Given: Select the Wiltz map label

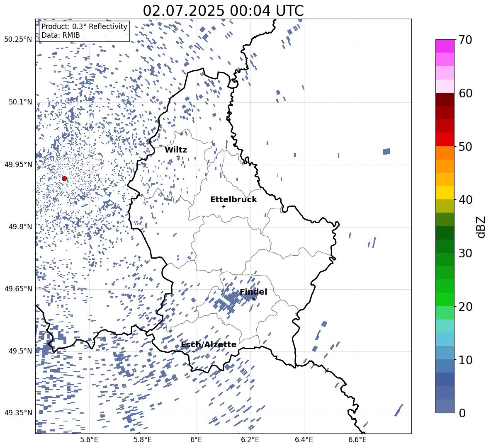Looking at the screenshot, I should coord(176,150).
